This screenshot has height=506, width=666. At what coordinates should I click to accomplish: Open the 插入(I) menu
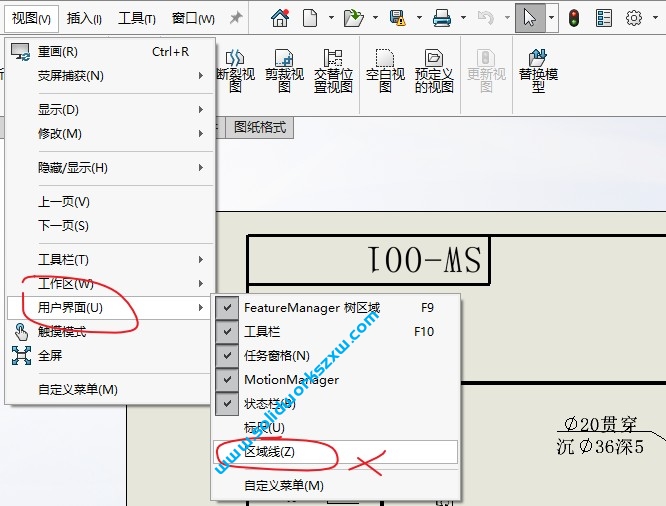[84, 18]
